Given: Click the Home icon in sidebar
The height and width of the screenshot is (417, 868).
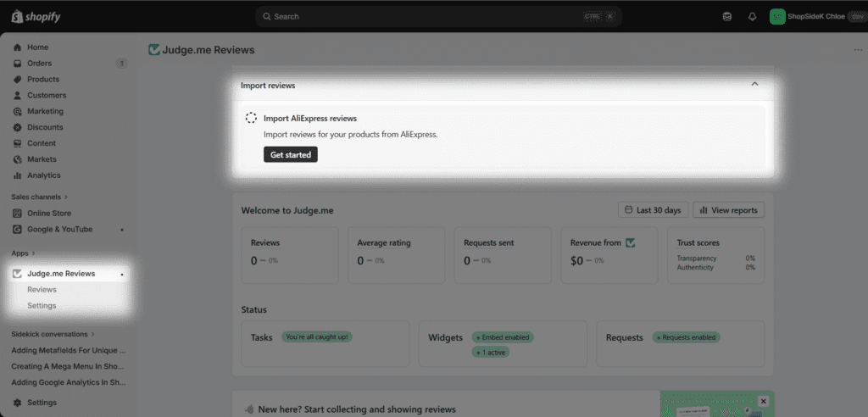Looking at the screenshot, I should tap(17, 47).
